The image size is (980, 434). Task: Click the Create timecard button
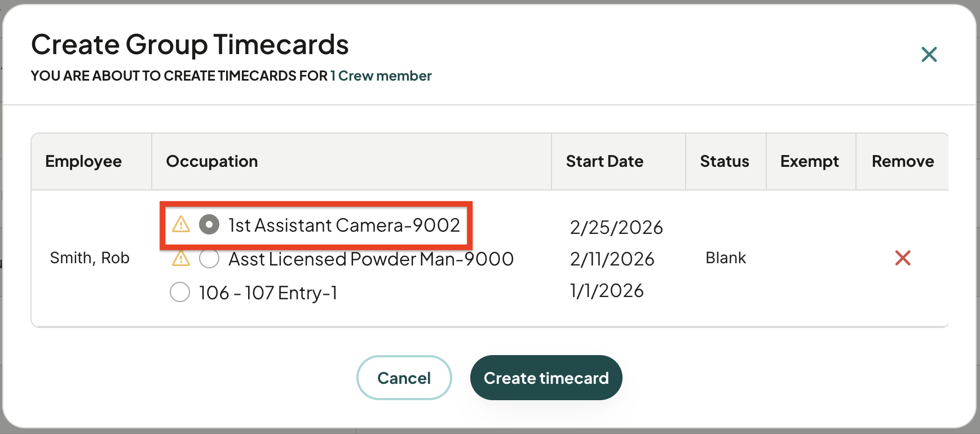pos(546,378)
